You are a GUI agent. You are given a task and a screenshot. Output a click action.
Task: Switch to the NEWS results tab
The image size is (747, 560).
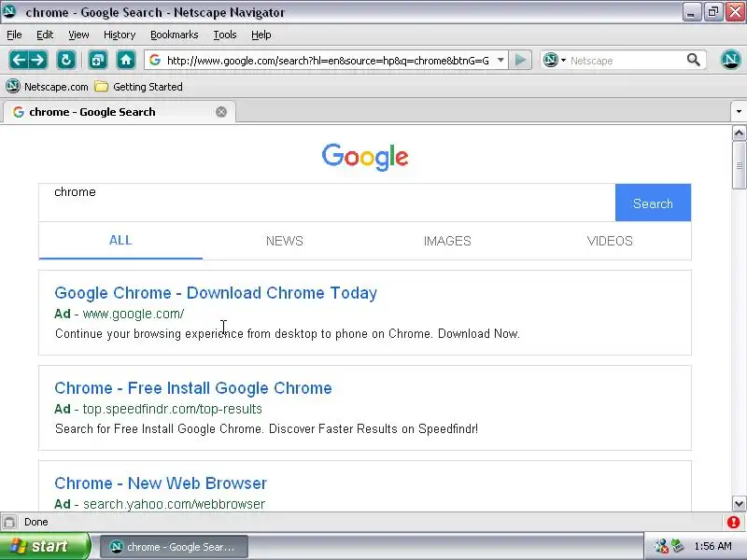(x=285, y=241)
